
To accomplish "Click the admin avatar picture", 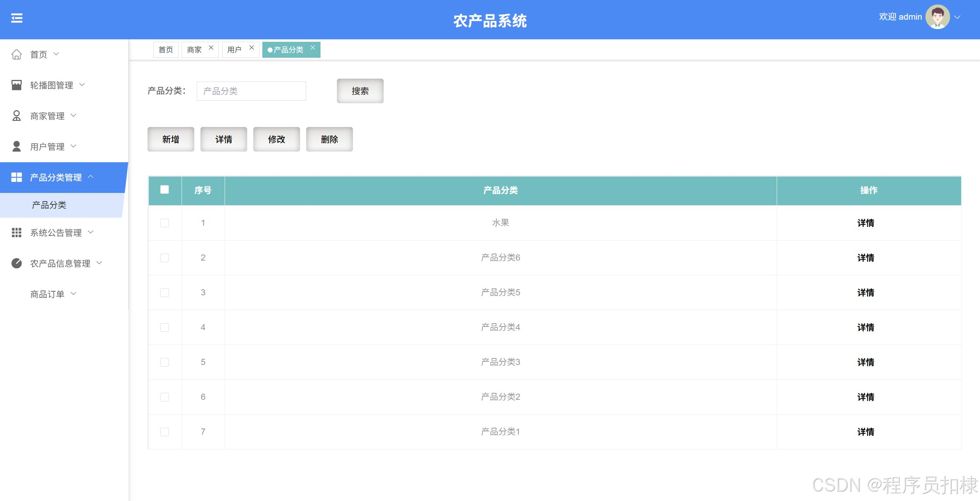I will click(937, 17).
